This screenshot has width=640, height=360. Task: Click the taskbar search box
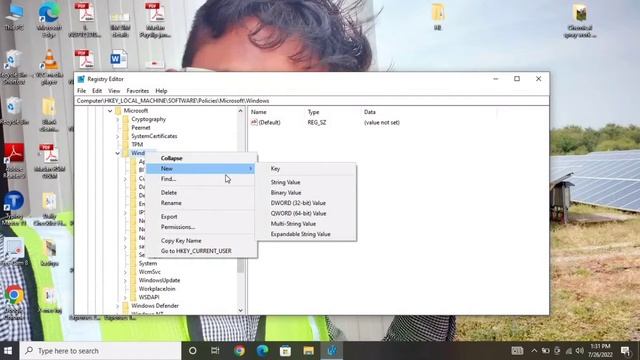pyautogui.click(x=100, y=351)
